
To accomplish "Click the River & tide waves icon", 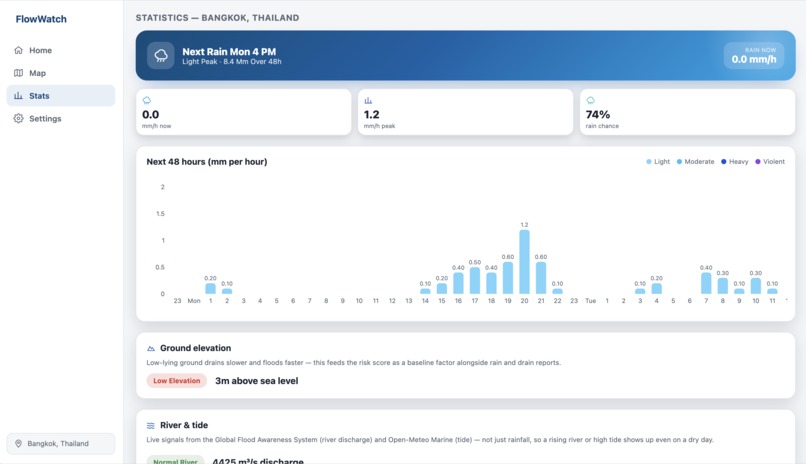I will 151,425.
